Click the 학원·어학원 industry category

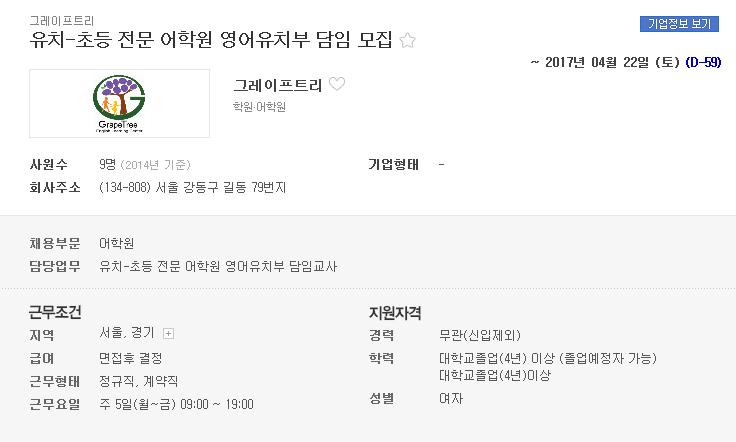(259, 107)
